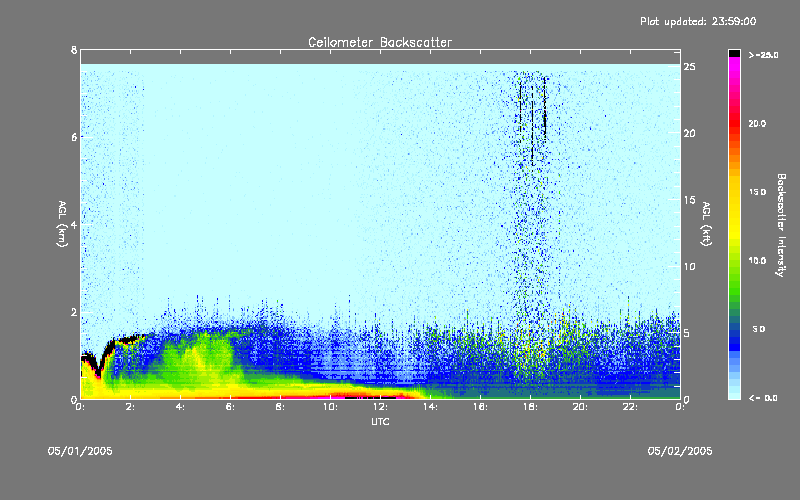Screen dimensions: 800x500
Task: Click the black top of the colorbar
Action: point(734,53)
